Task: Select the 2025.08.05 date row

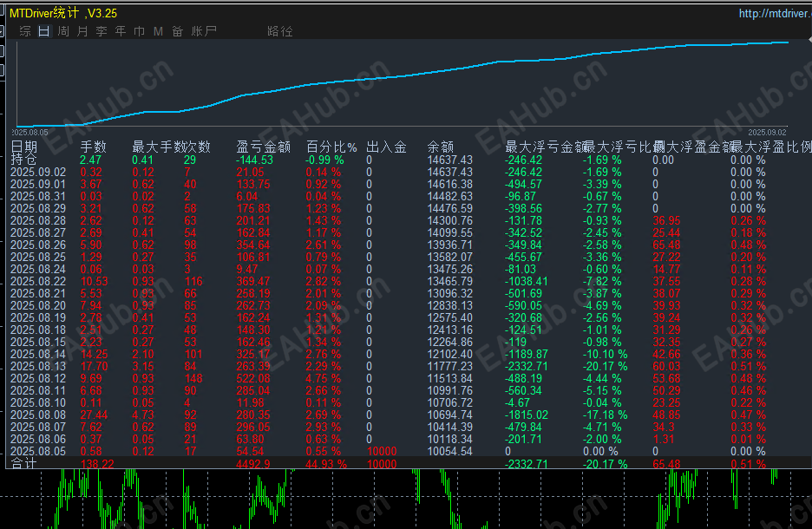Action: click(38, 451)
